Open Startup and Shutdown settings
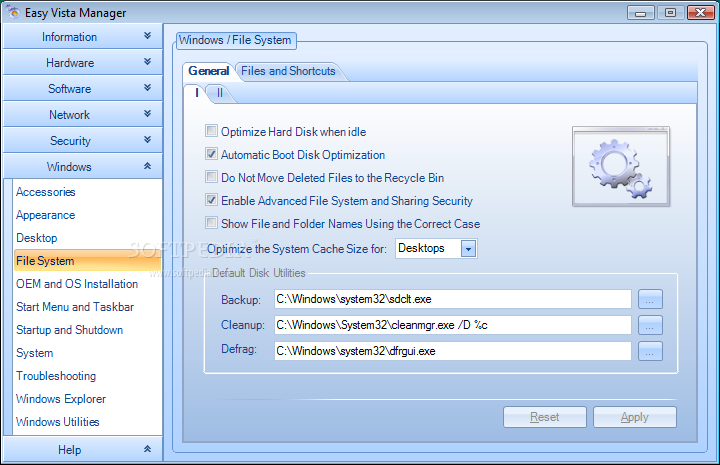This screenshot has height=465, width=720. click(x=70, y=330)
